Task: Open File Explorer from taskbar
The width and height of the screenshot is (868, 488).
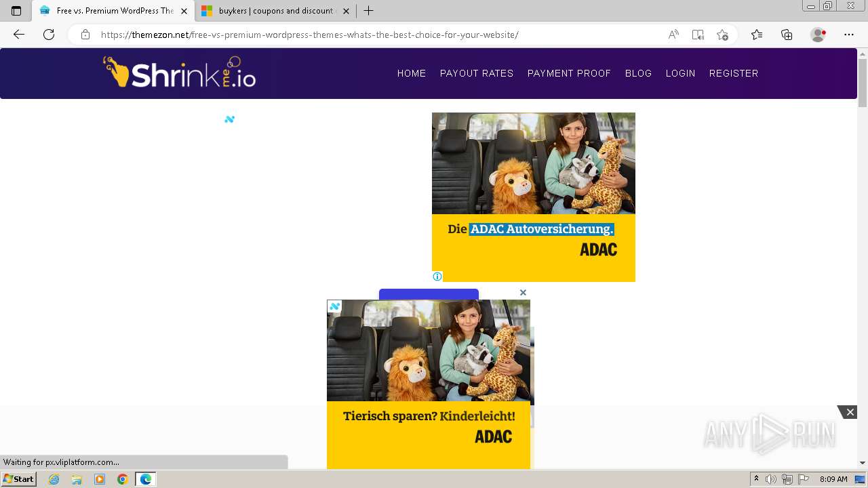Action: (x=77, y=479)
